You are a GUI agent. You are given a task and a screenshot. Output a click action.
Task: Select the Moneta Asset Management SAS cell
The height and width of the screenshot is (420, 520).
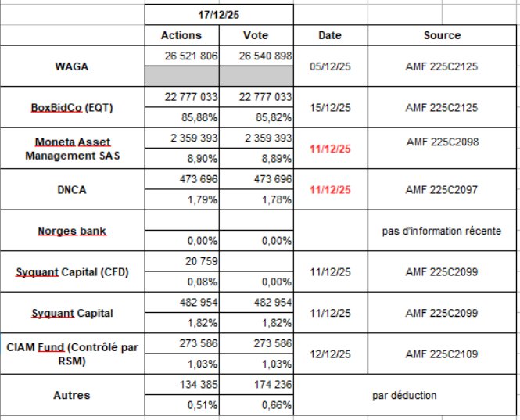click(72, 149)
